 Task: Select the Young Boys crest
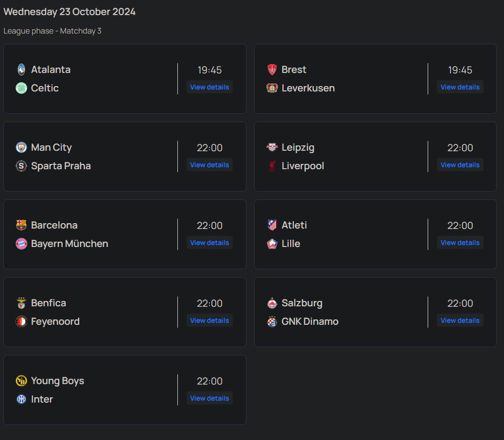[21, 381]
